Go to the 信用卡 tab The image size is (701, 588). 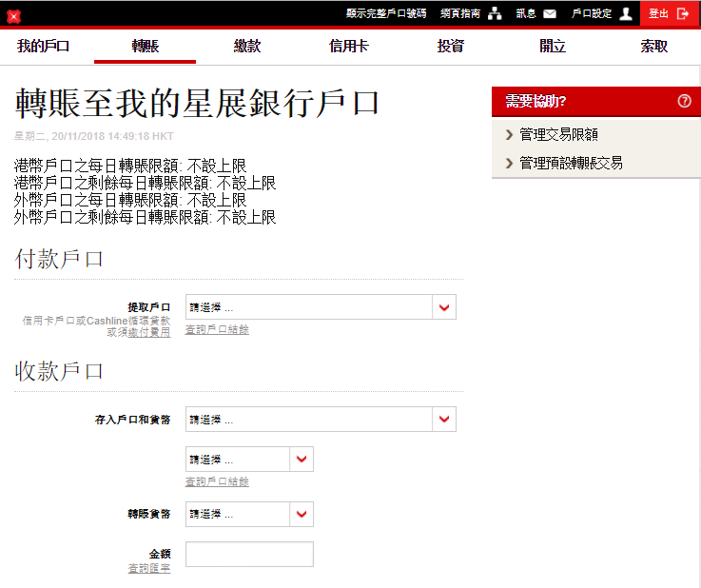click(349, 46)
